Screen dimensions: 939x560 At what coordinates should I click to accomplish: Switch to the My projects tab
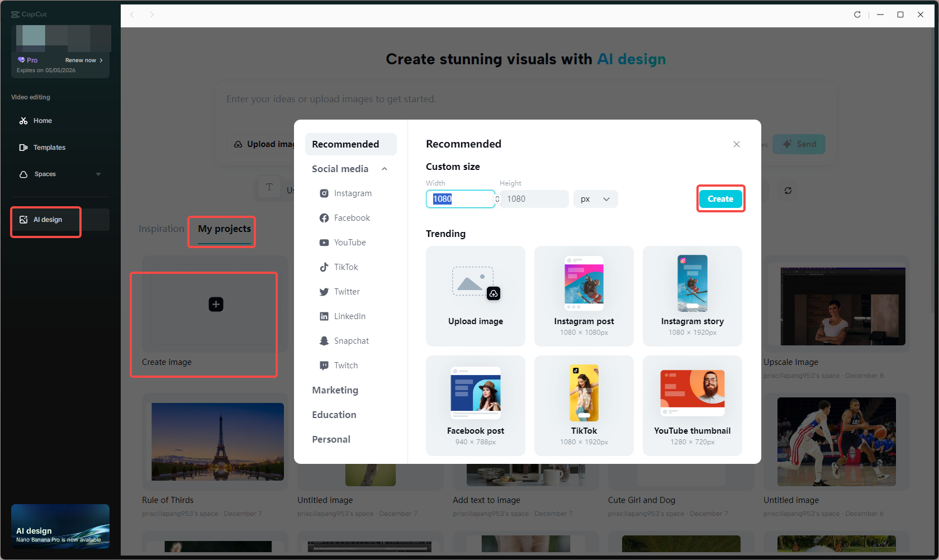pyautogui.click(x=221, y=229)
